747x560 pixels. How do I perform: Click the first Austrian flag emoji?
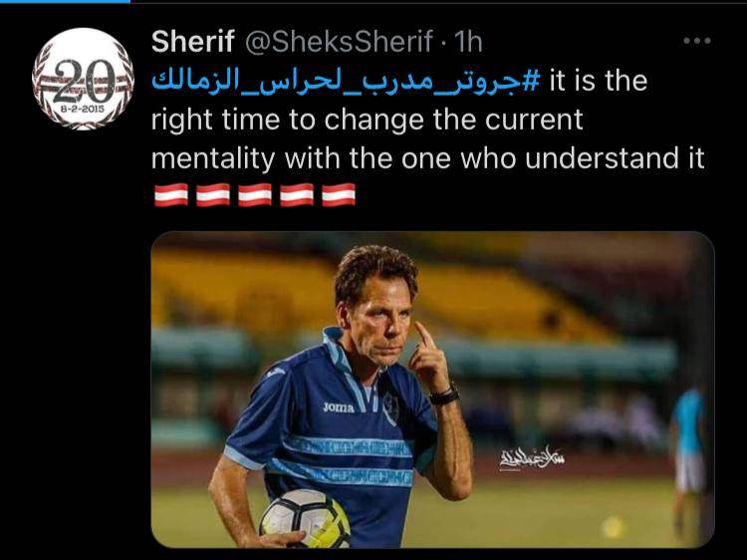[x=171, y=195]
